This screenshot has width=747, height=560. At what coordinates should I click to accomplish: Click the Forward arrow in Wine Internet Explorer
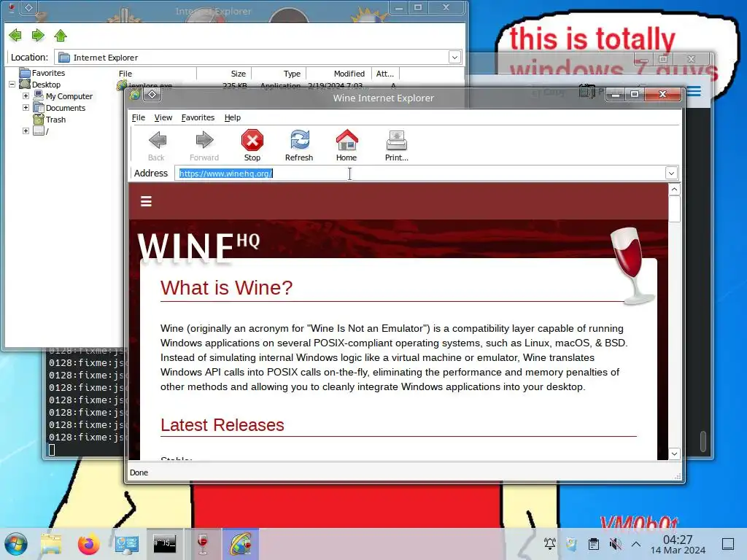(204, 146)
